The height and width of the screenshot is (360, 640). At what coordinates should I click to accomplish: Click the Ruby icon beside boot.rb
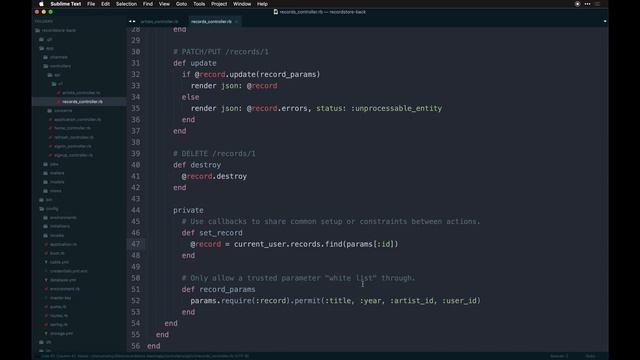point(46,253)
